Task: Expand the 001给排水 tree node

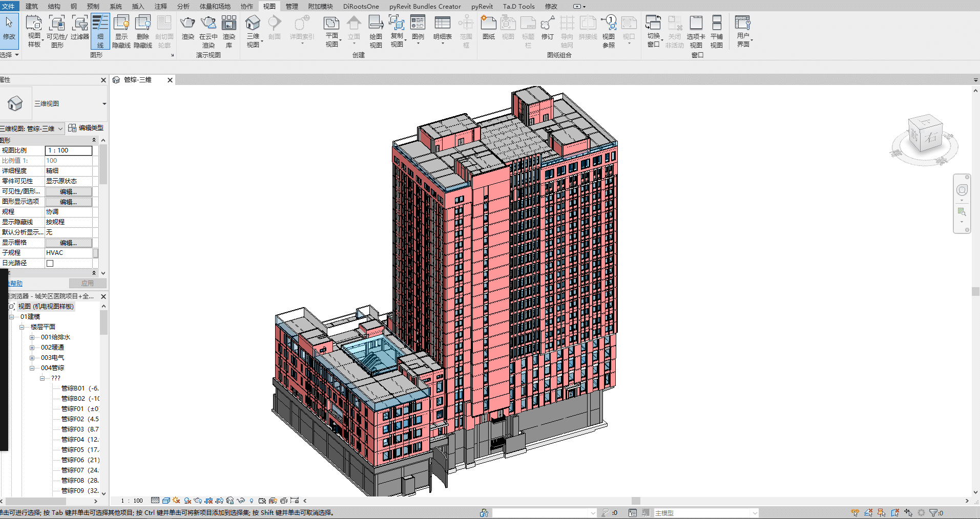Action: tap(32, 337)
